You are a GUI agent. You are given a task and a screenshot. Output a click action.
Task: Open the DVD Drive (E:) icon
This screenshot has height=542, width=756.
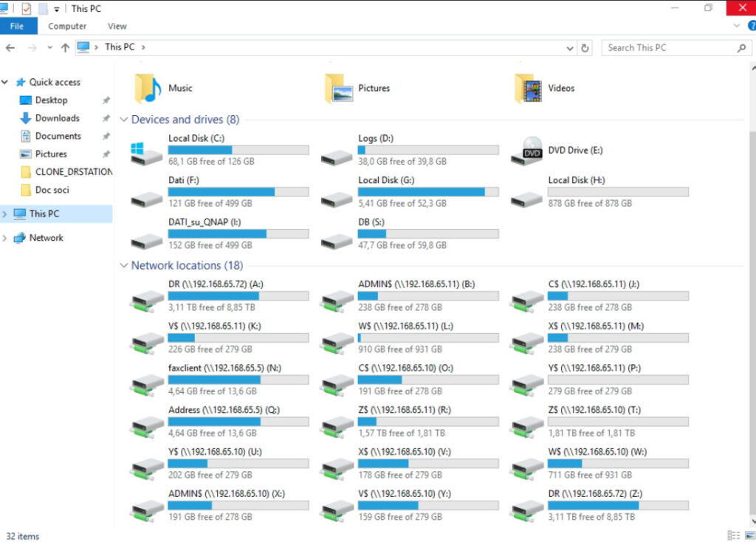click(531, 151)
